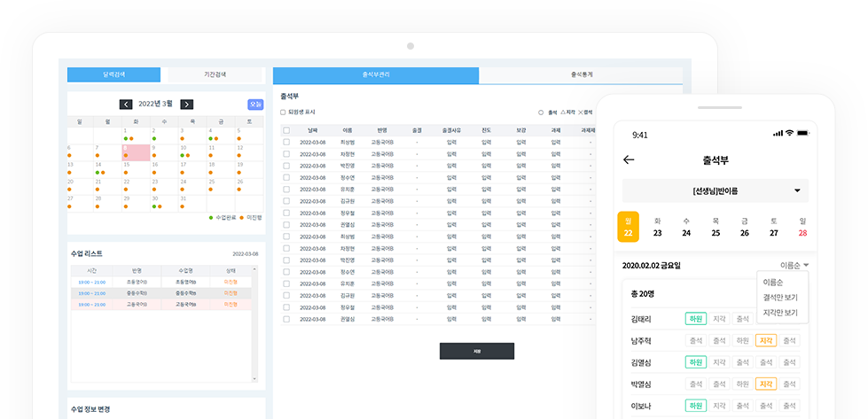Screen dimensions: 868x419
Task: Switch to the 달력검색 tab
Action: (x=114, y=74)
